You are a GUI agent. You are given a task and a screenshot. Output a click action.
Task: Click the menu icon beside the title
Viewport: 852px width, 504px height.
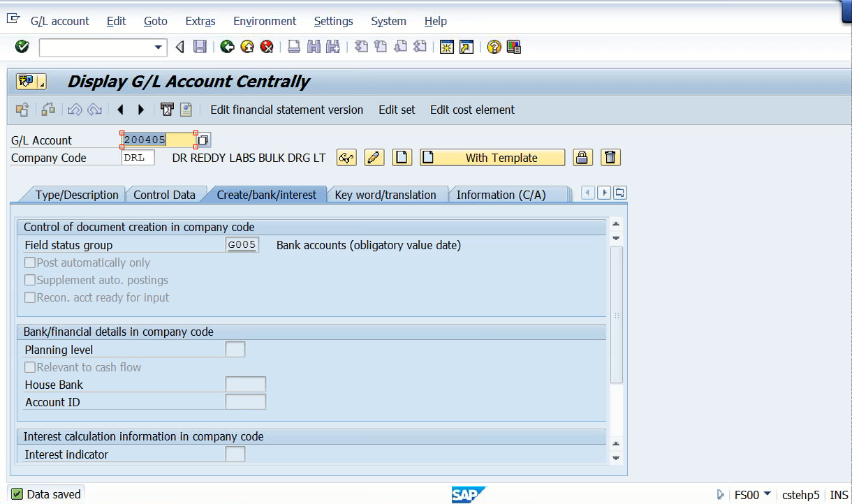[31, 82]
